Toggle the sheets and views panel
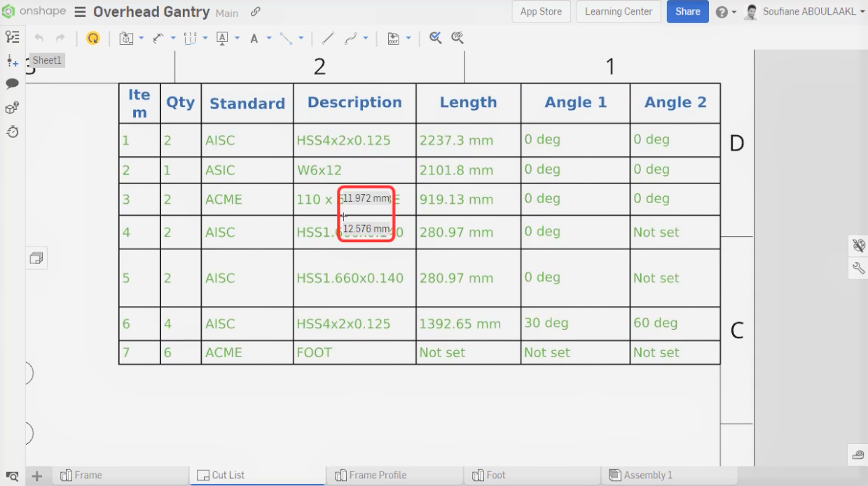The width and height of the screenshot is (868, 486). pyautogui.click(x=12, y=37)
